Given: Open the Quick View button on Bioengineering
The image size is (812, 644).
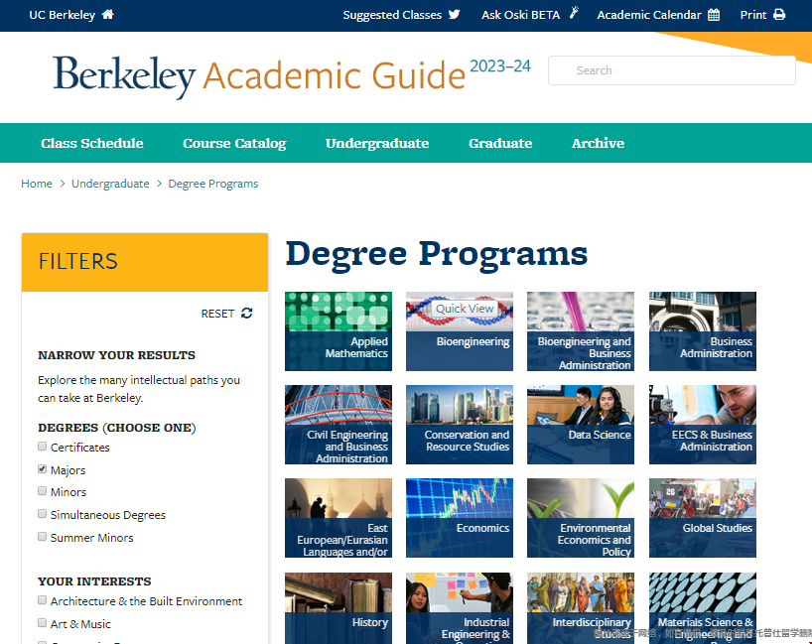Looking at the screenshot, I should [x=465, y=309].
